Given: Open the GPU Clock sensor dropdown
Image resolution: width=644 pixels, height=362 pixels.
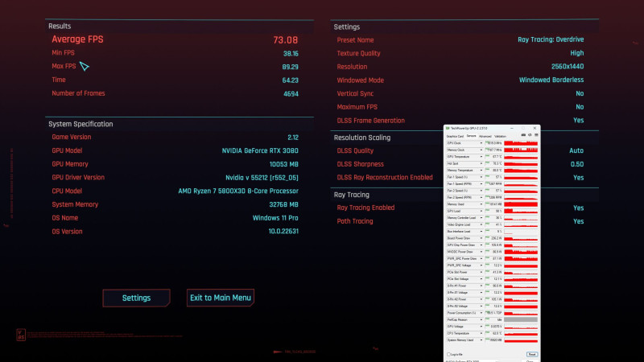Looking at the screenshot, I should coord(481,143).
